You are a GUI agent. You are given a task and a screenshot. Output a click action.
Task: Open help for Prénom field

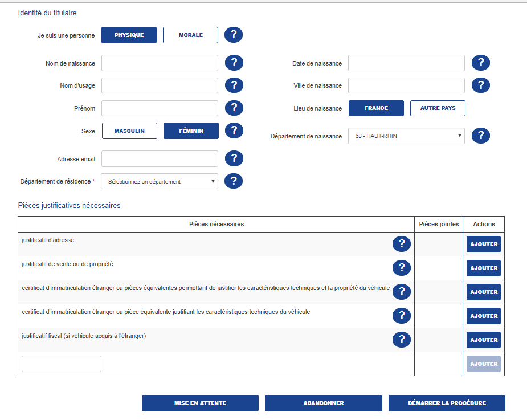(x=234, y=108)
